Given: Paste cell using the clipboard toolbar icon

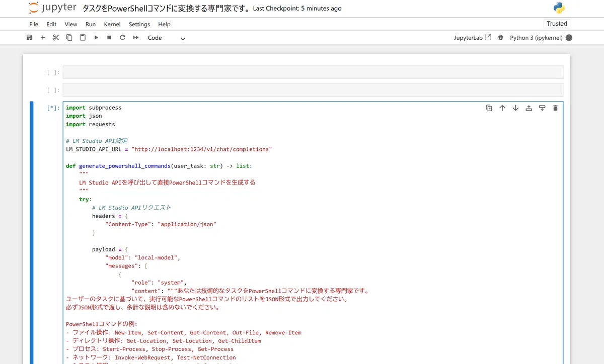Looking at the screenshot, I should (x=83, y=38).
